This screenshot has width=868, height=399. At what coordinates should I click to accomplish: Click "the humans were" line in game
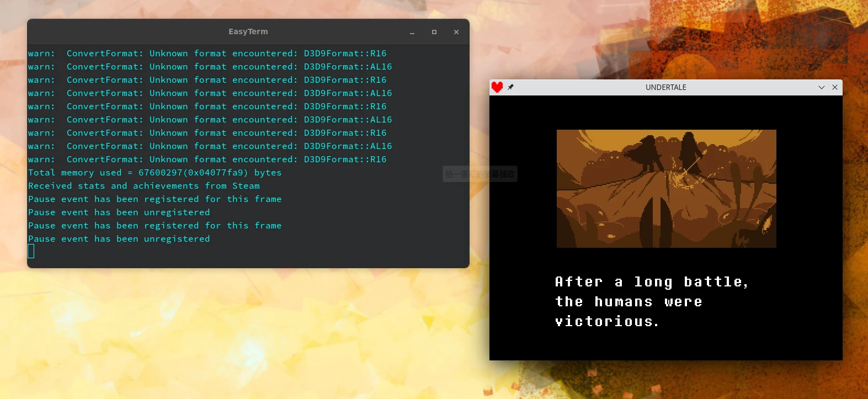point(629,302)
